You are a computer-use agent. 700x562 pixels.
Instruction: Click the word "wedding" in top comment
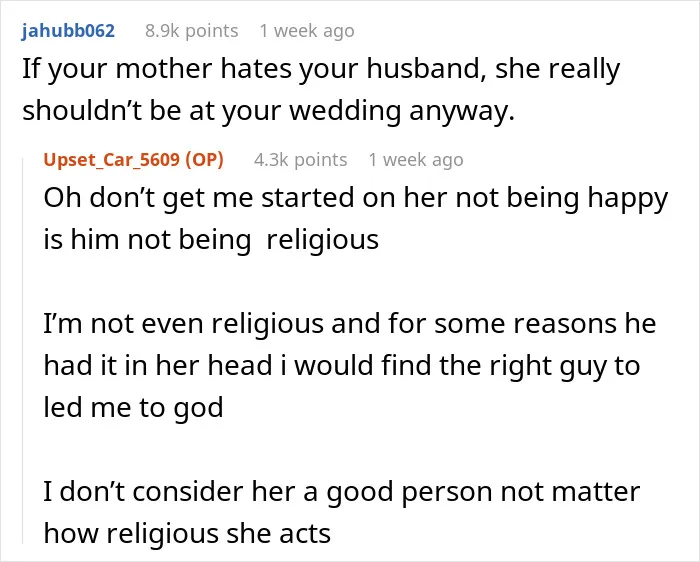click(x=345, y=111)
